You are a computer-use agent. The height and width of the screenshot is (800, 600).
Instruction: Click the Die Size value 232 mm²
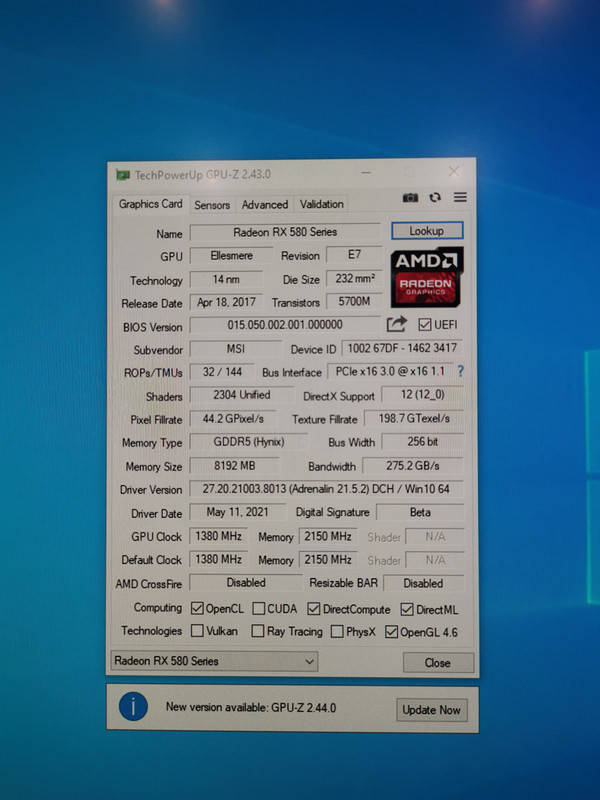tap(354, 278)
